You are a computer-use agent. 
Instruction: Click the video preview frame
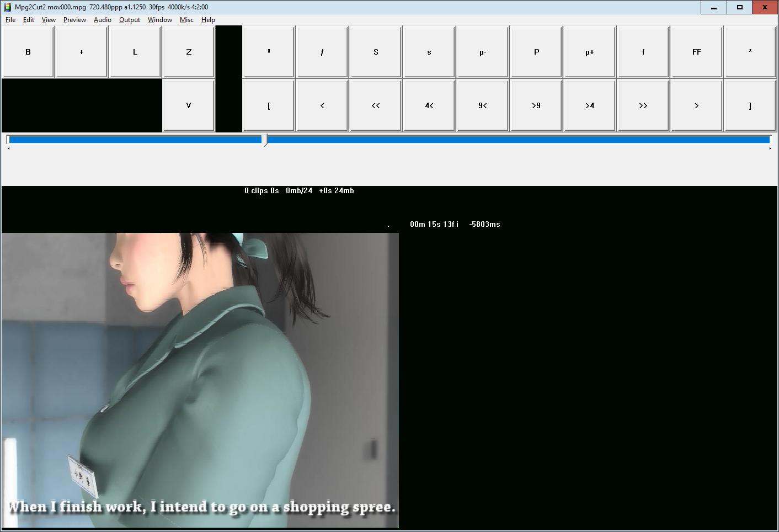[200, 380]
